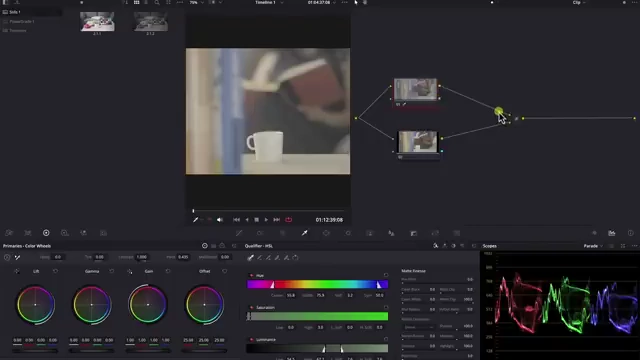Click the Lift color wheel
Viewport: 640px width, 360px height.
click(x=36, y=304)
